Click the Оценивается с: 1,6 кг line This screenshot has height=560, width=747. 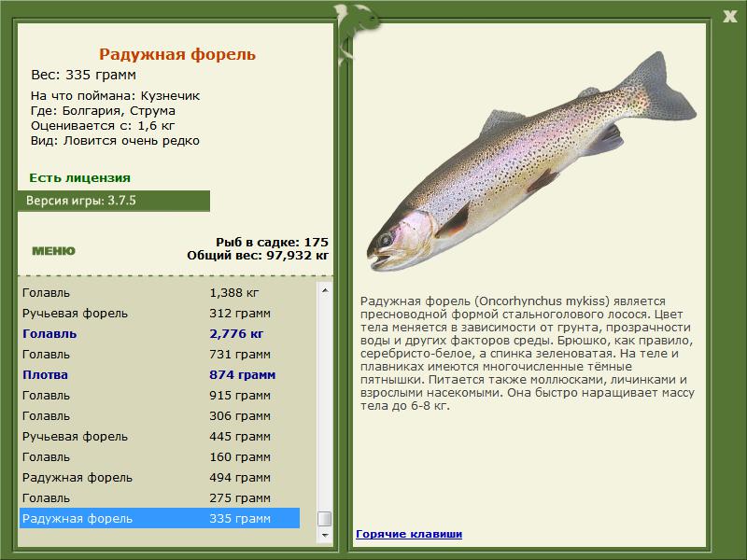[103, 126]
